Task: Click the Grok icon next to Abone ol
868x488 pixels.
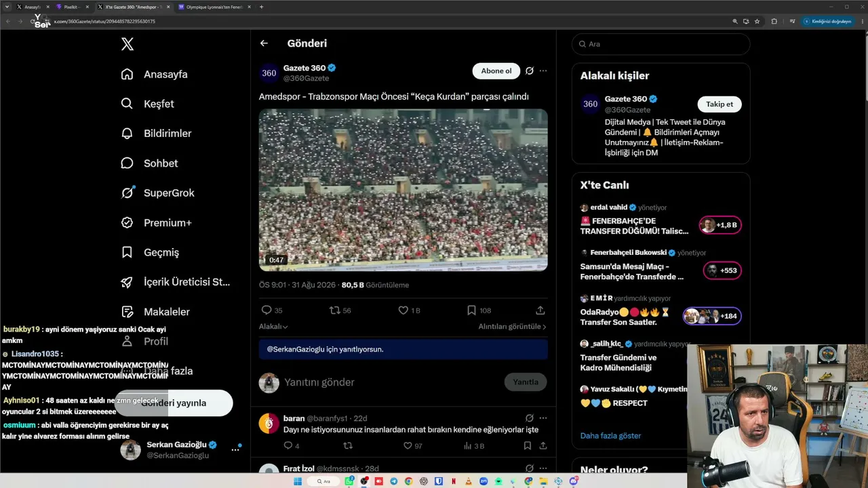Action: point(530,70)
